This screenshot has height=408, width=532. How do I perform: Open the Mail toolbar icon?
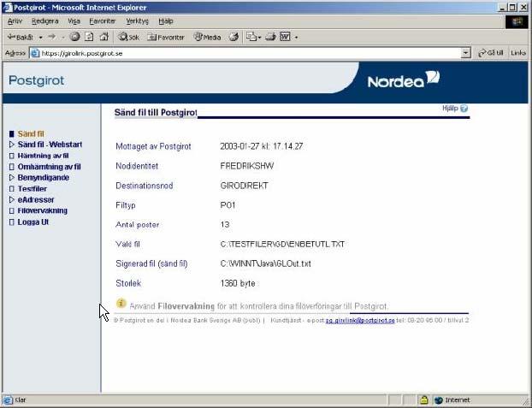click(251, 37)
